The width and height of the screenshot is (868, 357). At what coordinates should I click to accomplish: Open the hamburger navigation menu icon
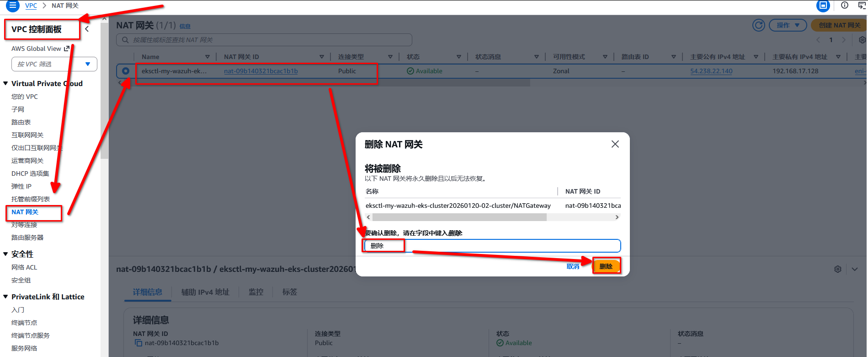pyautogui.click(x=12, y=5)
